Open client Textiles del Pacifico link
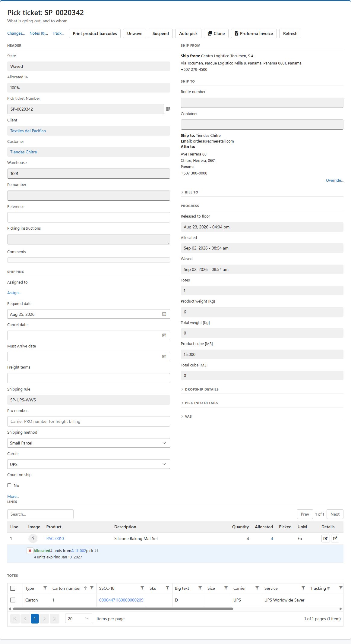Screen dimensions: 351x644 click(x=28, y=131)
